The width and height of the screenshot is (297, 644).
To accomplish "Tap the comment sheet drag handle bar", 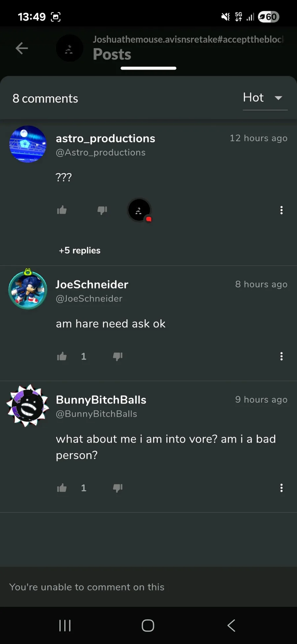I will [148, 68].
